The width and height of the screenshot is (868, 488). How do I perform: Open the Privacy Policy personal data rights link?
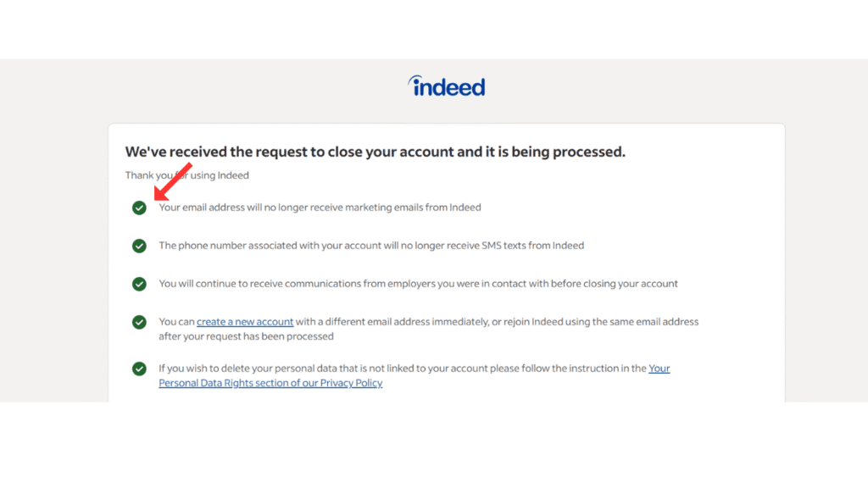[x=270, y=383]
